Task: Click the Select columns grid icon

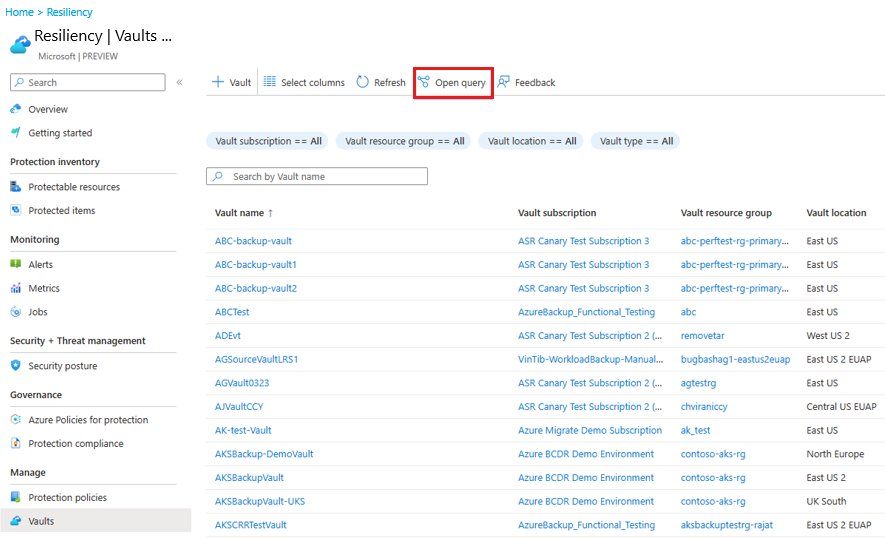Action: coord(270,82)
